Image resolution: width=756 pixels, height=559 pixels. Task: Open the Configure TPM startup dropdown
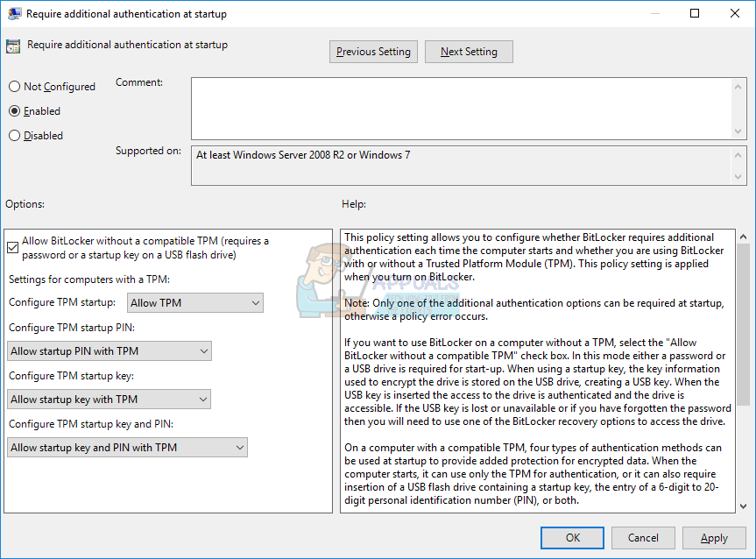click(x=195, y=303)
